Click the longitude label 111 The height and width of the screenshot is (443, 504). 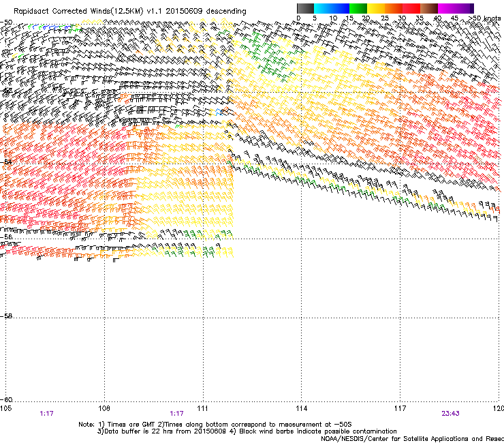click(x=202, y=408)
